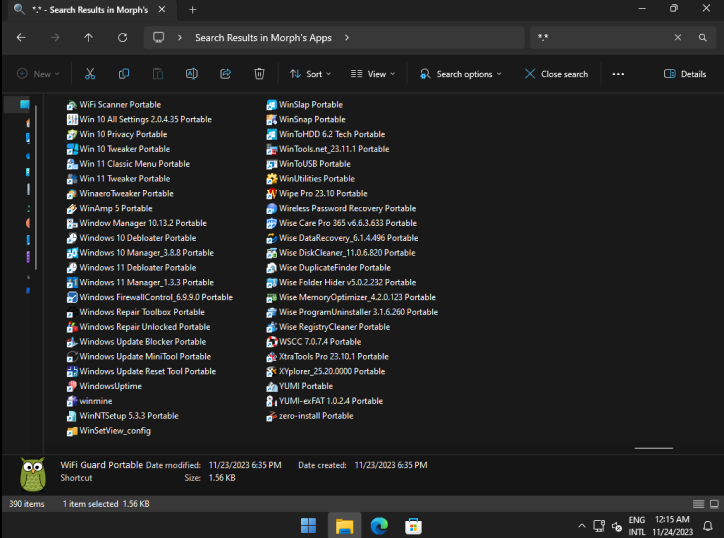Click the ENG INTL language indicator
Viewport: 724px width, 538px height.
point(636,526)
